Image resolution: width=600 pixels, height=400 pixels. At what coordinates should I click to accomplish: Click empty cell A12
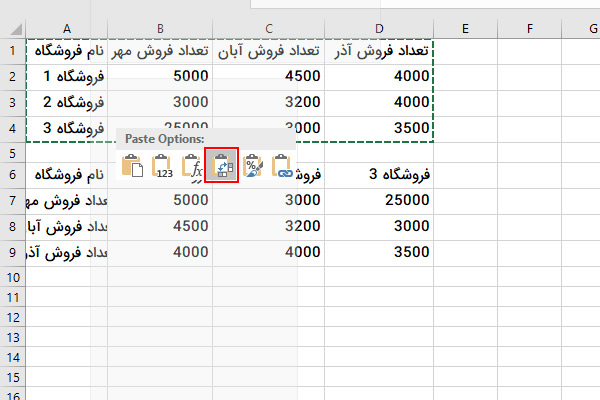pyautogui.click(x=67, y=317)
